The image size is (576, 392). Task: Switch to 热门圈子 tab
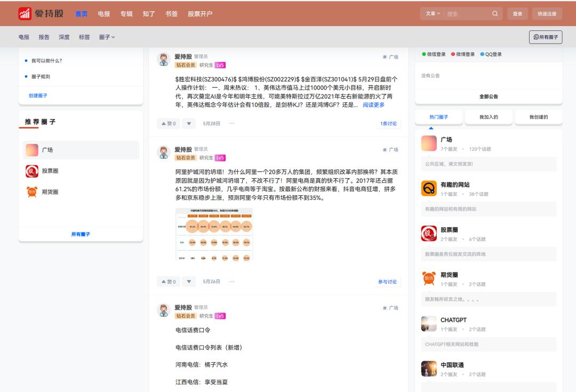click(438, 117)
